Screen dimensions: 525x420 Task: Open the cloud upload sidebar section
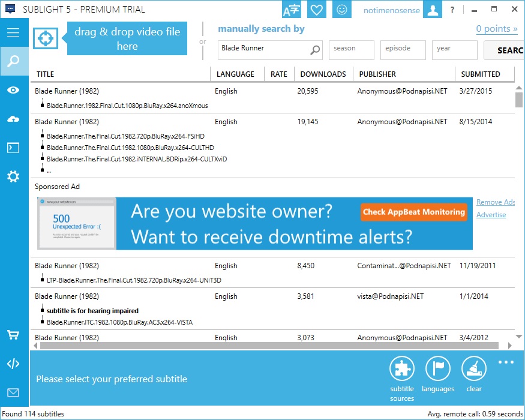click(13, 119)
